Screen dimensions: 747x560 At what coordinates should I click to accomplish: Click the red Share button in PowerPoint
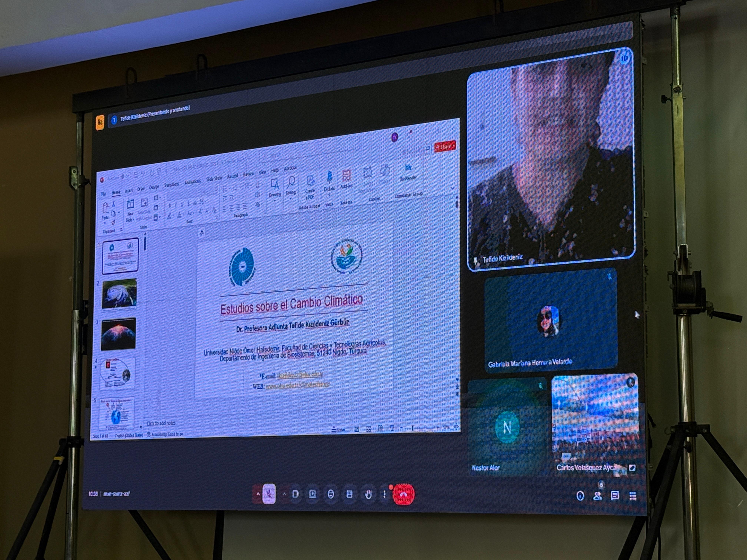445,146
